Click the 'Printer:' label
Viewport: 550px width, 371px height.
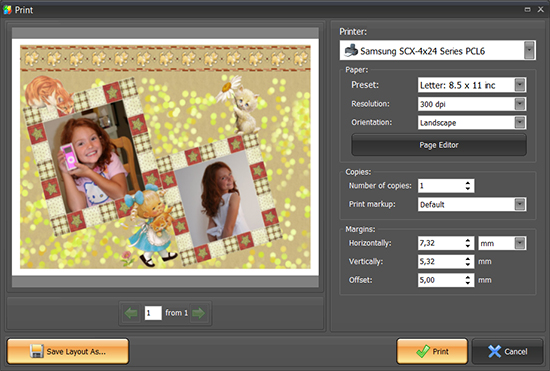[353, 32]
